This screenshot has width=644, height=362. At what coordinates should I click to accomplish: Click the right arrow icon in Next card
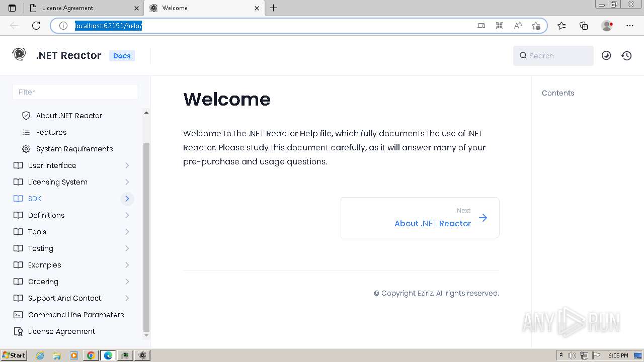point(483,218)
